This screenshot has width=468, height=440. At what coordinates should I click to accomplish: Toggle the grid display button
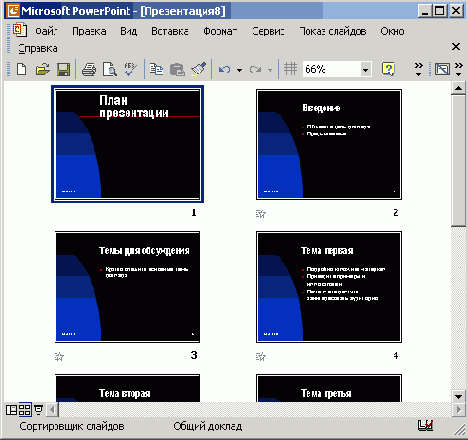(290, 69)
